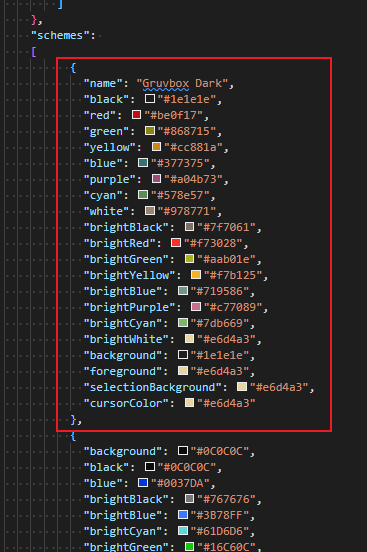Click the "selectionBackground" key text
The image size is (367, 552).
pos(152,387)
